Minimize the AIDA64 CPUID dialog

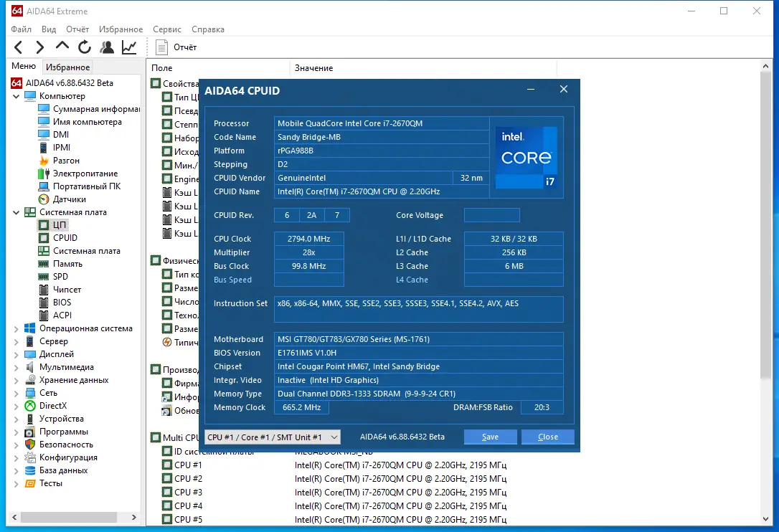tap(531, 90)
